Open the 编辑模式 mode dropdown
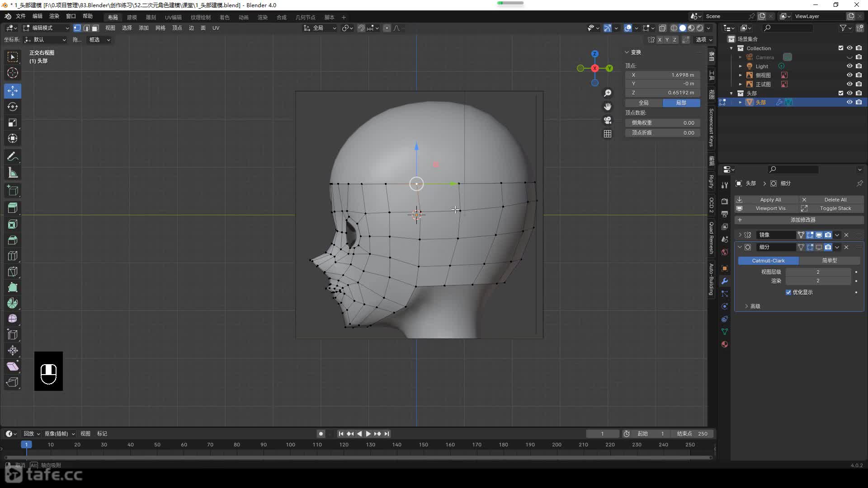This screenshot has height=488, width=868. [x=46, y=28]
